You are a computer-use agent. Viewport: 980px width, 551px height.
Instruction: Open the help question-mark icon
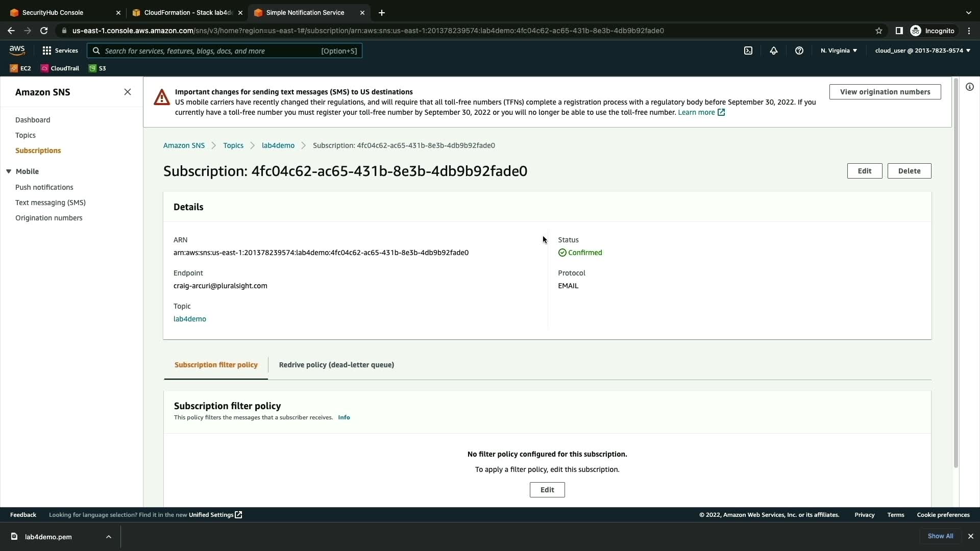(799, 51)
